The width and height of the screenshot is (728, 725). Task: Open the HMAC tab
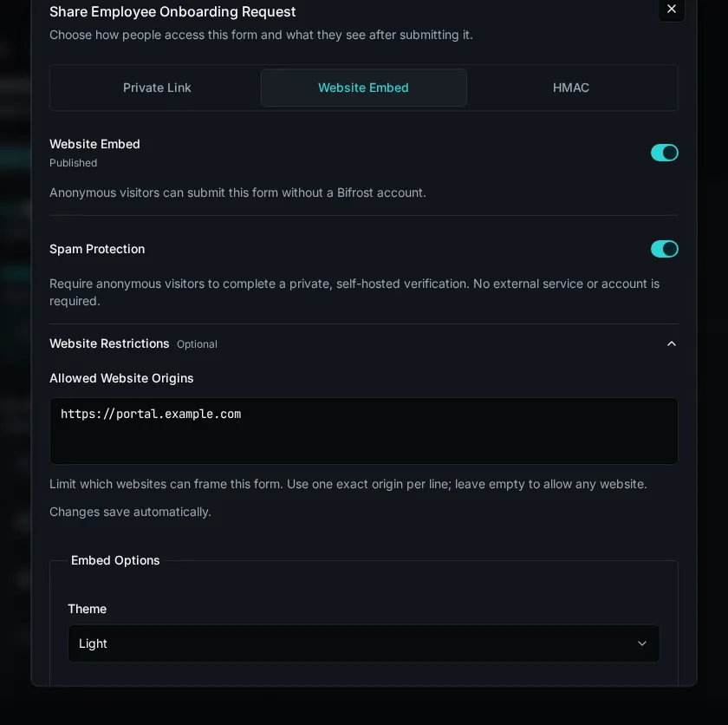pyautogui.click(x=570, y=88)
